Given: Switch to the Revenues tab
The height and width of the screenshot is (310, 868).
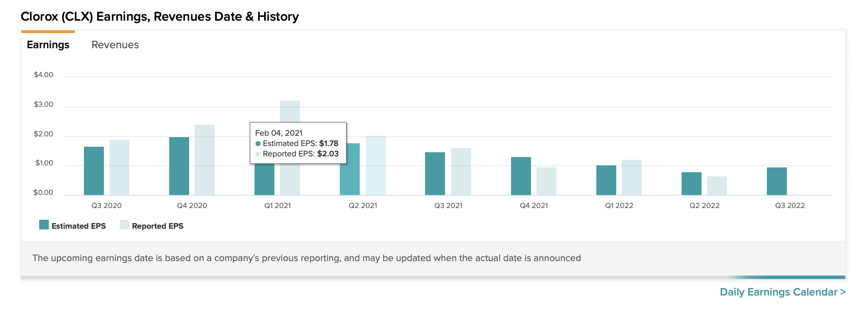Looking at the screenshot, I should pyautogui.click(x=115, y=45).
